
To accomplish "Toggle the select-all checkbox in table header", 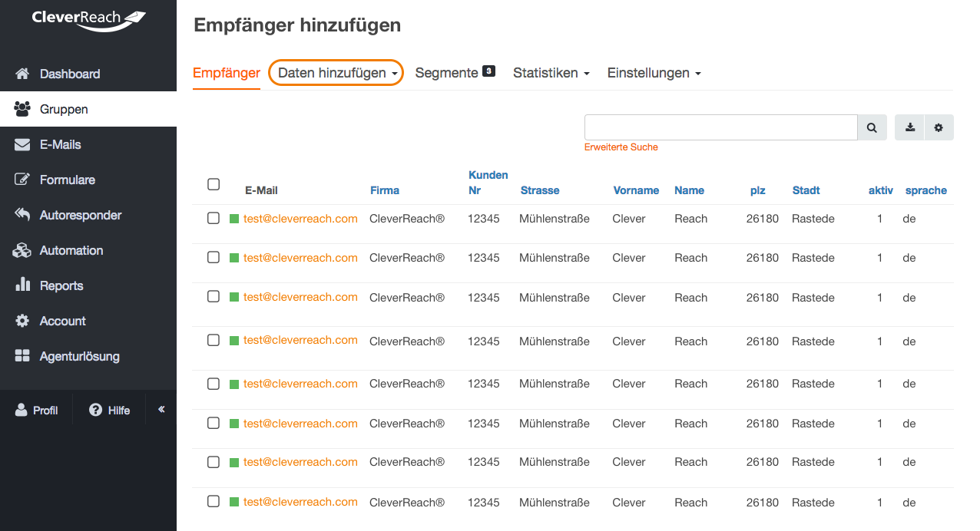I will pos(214,184).
